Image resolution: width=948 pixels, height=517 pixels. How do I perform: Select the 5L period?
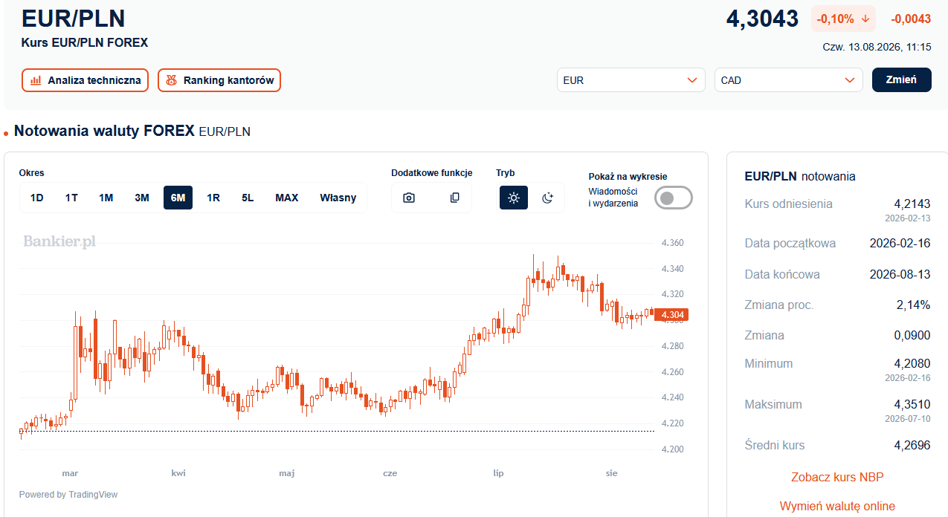tap(247, 198)
